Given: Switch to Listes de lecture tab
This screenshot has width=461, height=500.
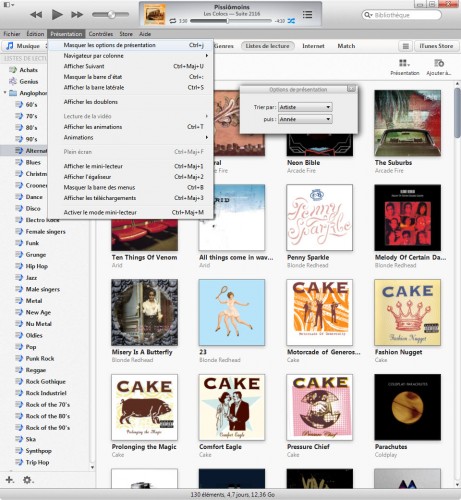Looking at the screenshot, I should [x=267, y=46].
